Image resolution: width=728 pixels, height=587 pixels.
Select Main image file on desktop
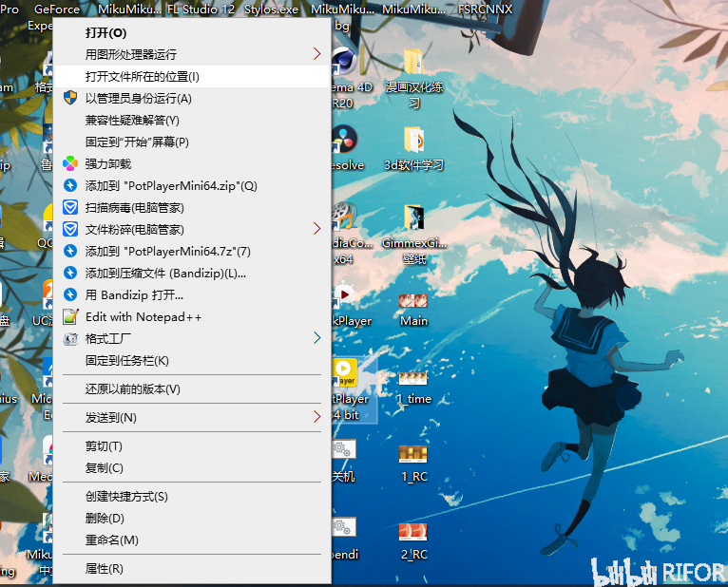pos(413,301)
